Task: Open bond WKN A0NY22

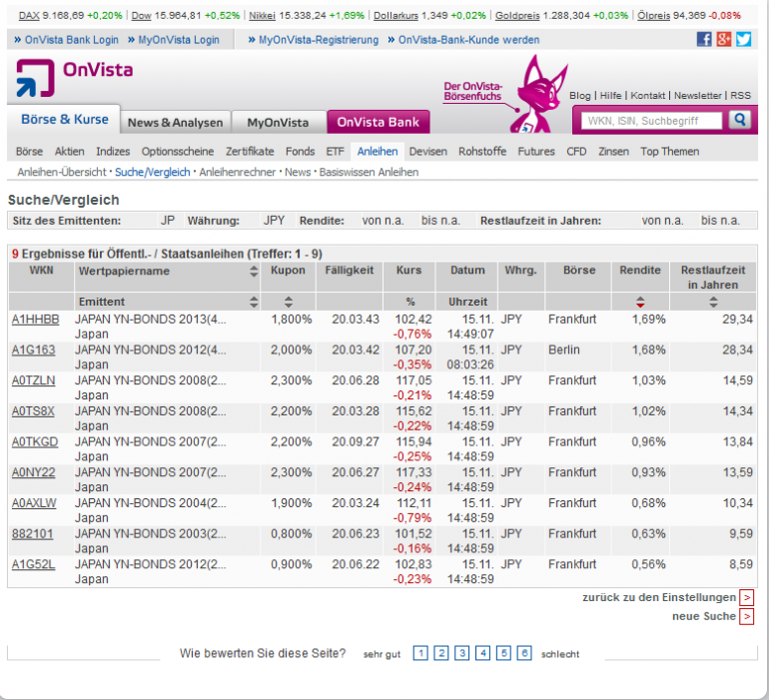Action: coord(33,472)
